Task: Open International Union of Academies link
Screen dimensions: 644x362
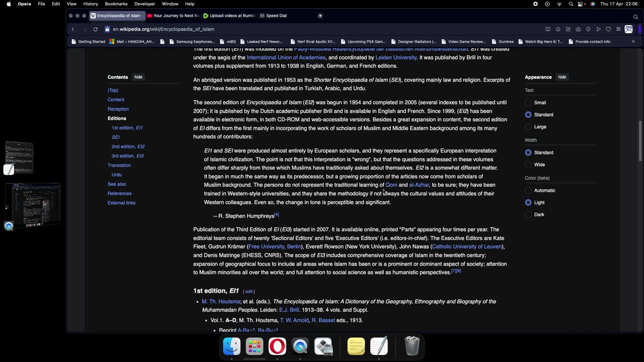Action: (x=286, y=58)
